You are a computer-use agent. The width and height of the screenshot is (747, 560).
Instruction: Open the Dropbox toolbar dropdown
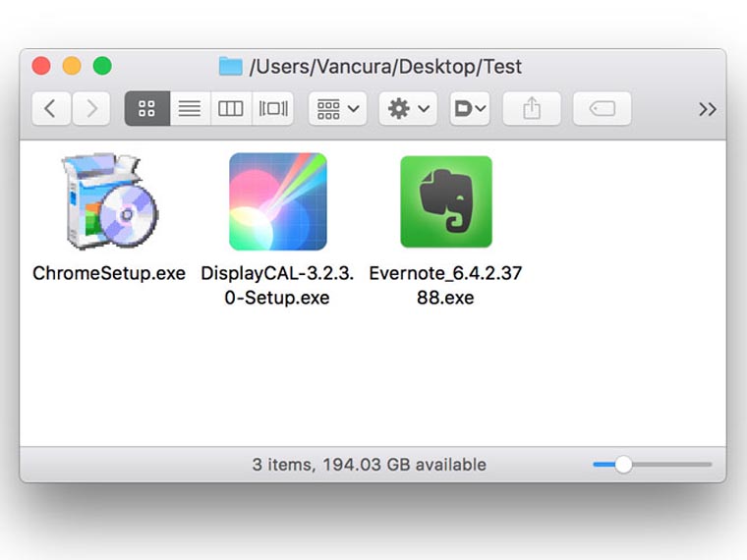(470, 109)
